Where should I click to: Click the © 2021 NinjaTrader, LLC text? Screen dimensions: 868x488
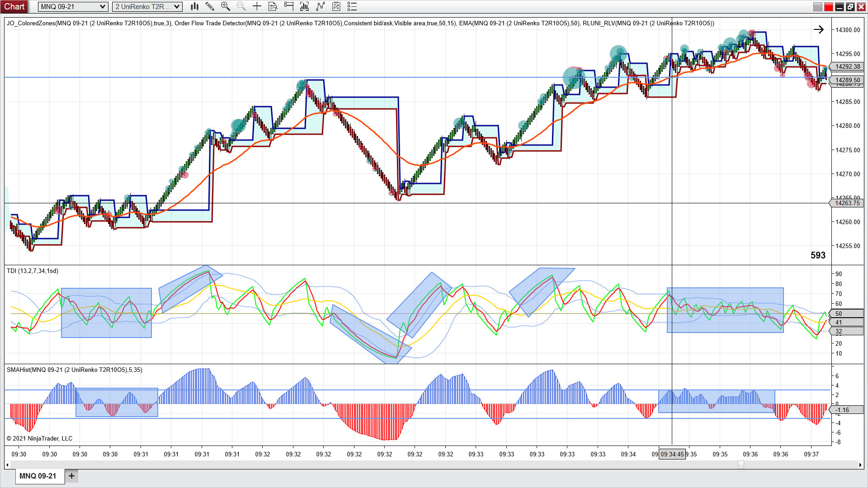coord(39,438)
